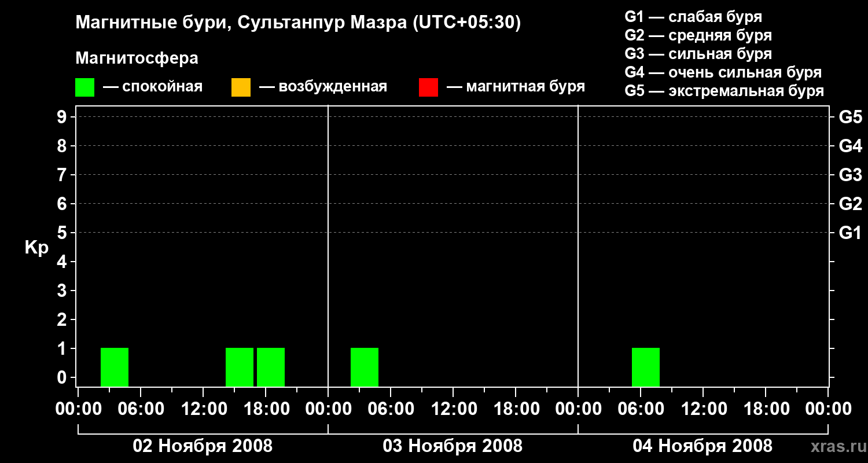This screenshot has width=868, height=463.
Task: Select the green Kp bar on 03 Ноября
Action: tap(365, 367)
